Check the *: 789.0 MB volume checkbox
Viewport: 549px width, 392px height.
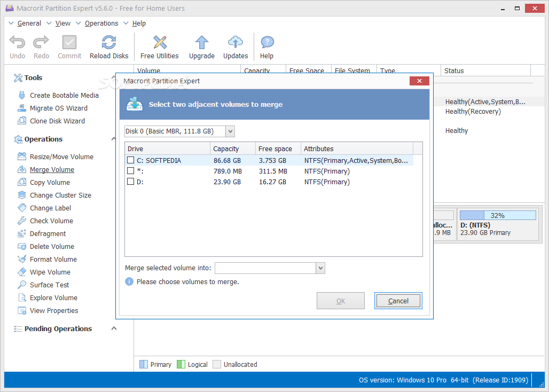(131, 171)
